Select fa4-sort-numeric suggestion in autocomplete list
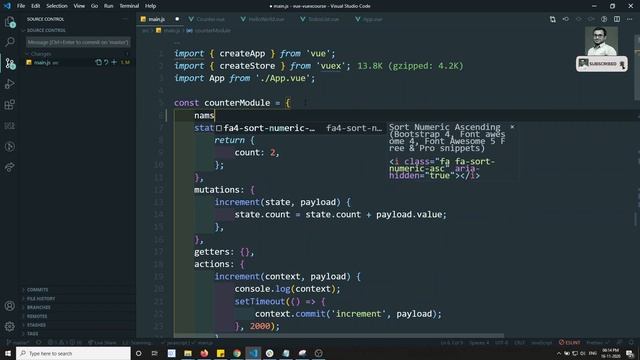The width and height of the screenshot is (640, 360). point(299,128)
